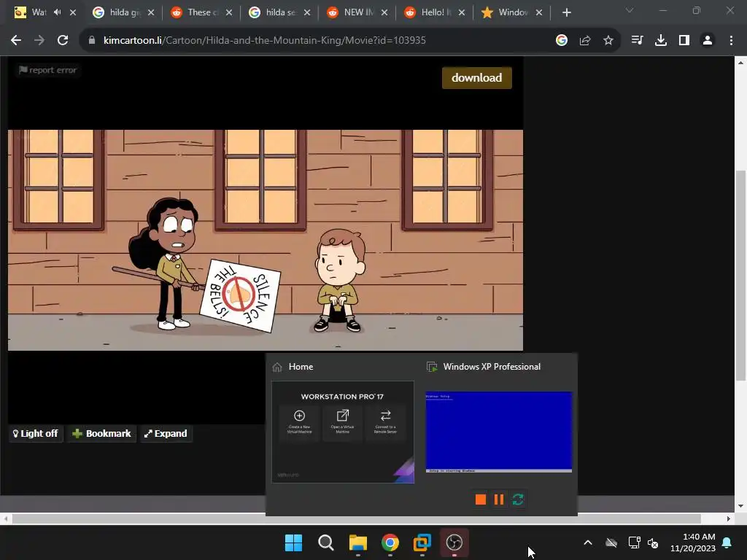Image resolution: width=747 pixels, height=560 pixels.
Task: Click the horizontal page scrollbar thumb
Action: click(x=356, y=518)
